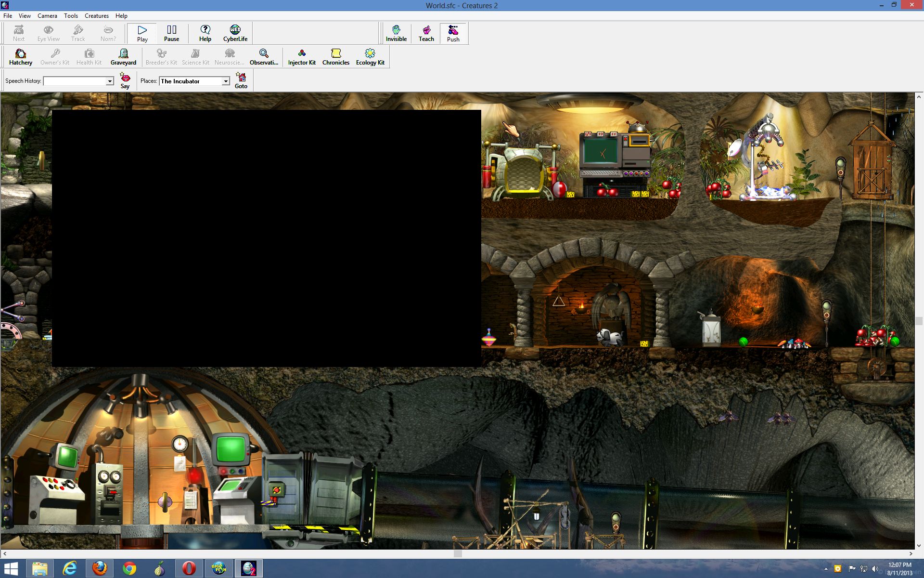Open the volume control in system tray
This screenshot has width=924, height=578.
click(875, 569)
